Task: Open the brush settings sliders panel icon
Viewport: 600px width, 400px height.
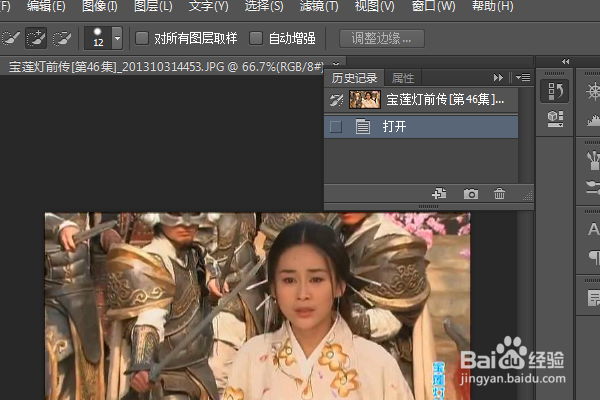Action: click(x=593, y=188)
